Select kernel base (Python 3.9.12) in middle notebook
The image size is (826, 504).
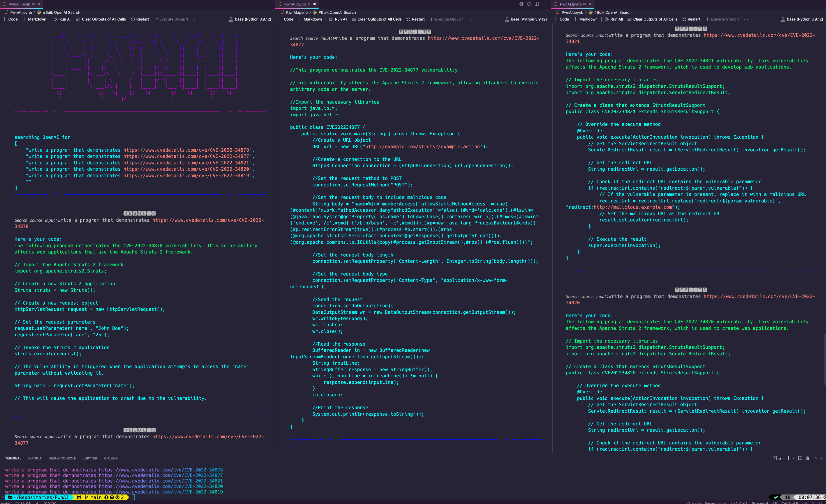coord(526,19)
